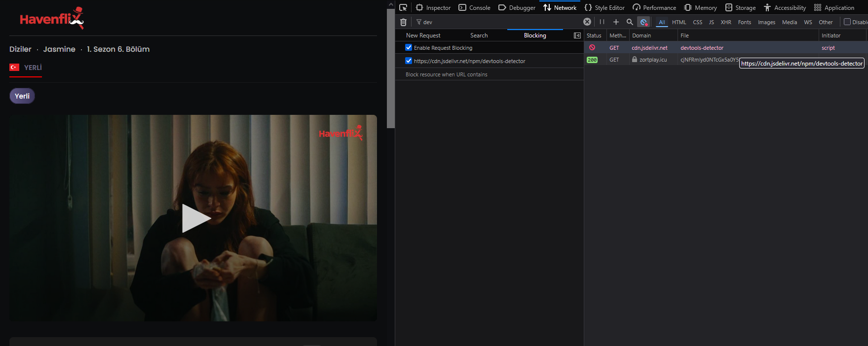Viewport: 868px width, 346px height.
Task: Click the page vertical scrollbar thumb
Action: (391, 69)
